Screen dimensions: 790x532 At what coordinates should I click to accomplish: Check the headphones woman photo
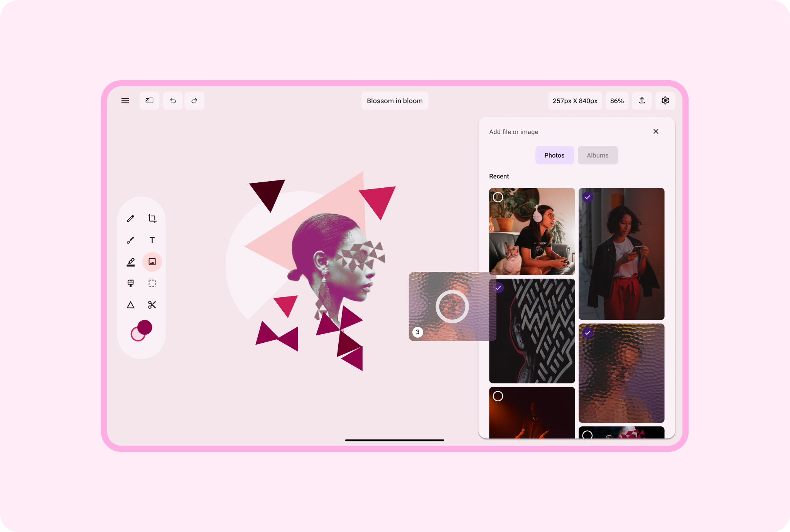[x=498, y=197]
